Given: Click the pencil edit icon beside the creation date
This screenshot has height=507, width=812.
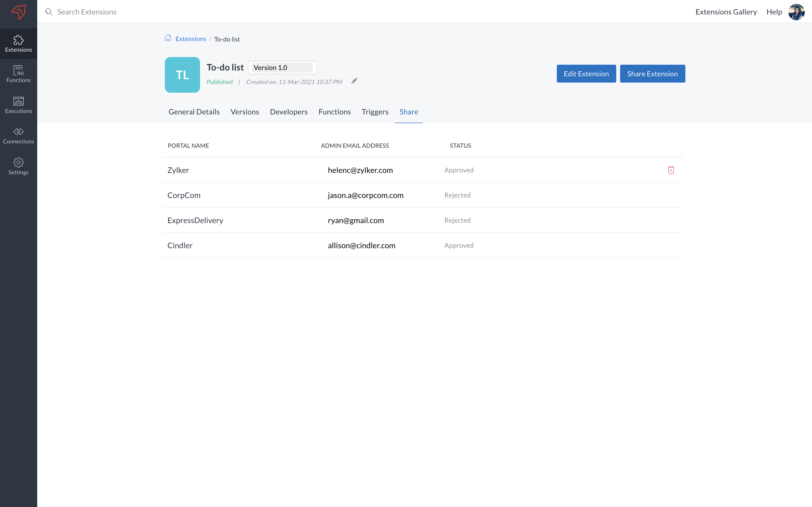Looking at the screenshot, I should [354, 81].
